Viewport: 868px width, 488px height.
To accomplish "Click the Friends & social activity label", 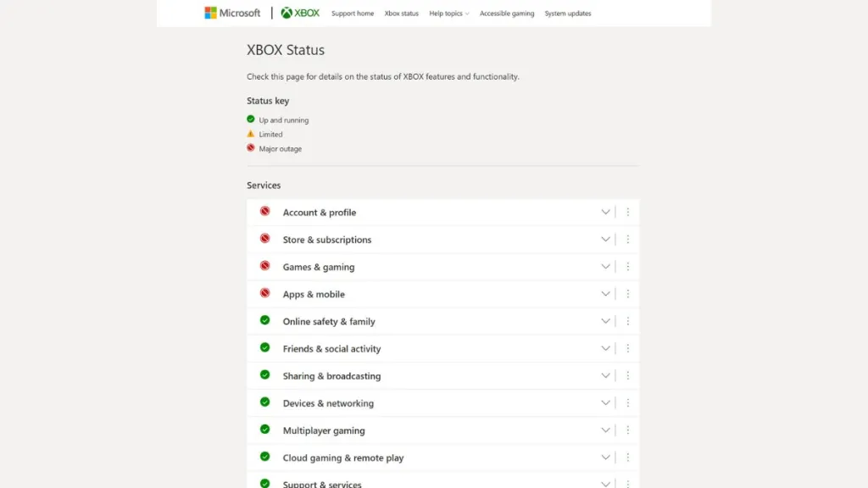I will [x=331, y=348].
